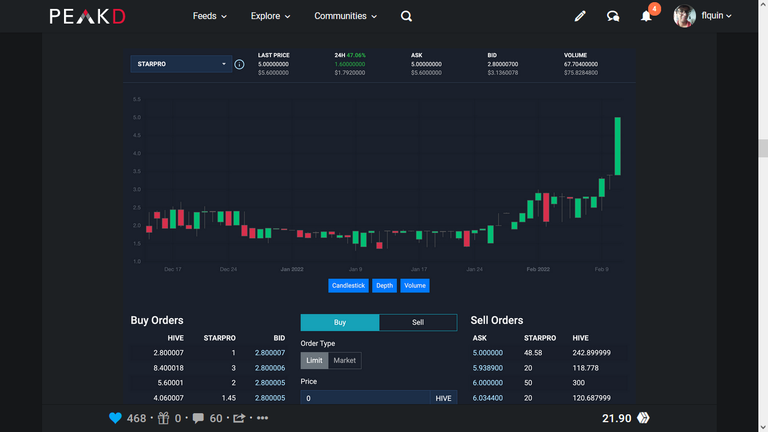The image size is (768, 432).
Task: Open the chat messages icon
Action: point(613,16)
